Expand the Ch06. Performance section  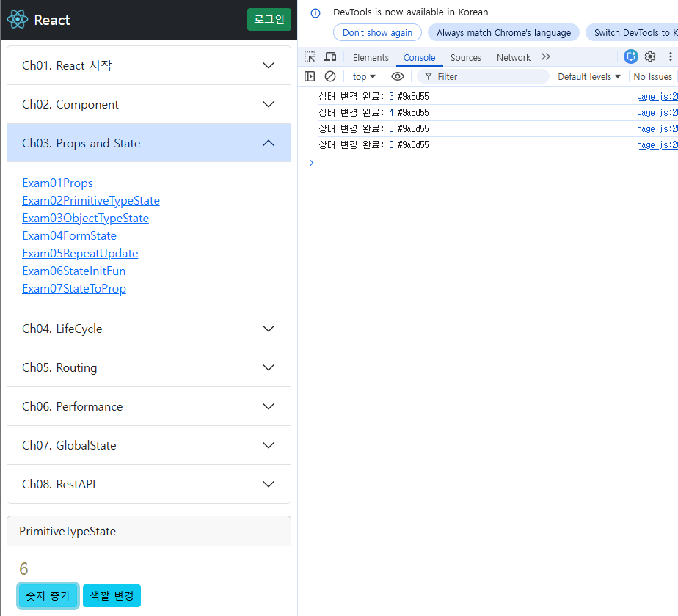coord(149,406)
